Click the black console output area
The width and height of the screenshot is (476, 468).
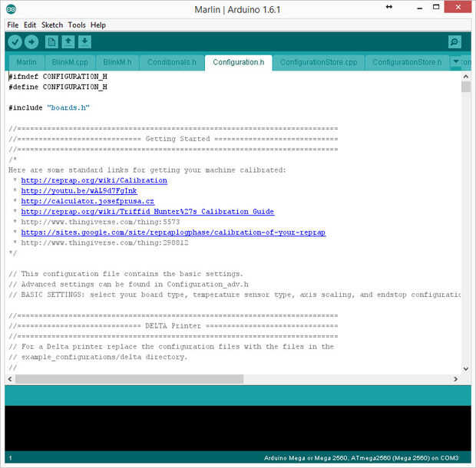[x=238, y=428]
